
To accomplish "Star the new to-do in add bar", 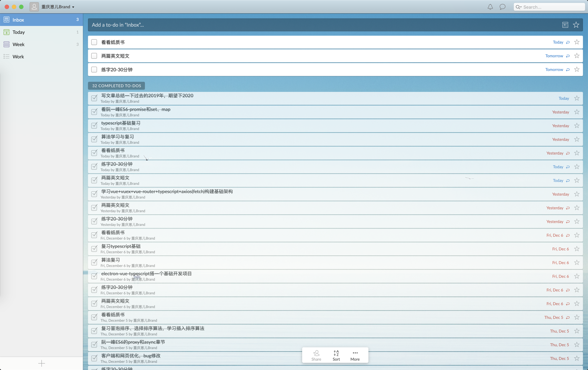I will 576,25.
